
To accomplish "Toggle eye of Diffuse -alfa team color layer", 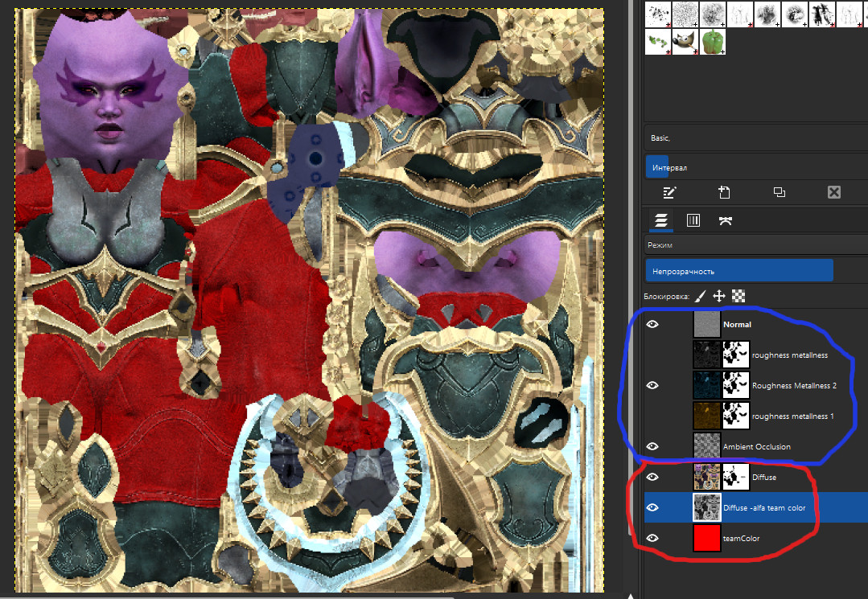I will tap(652, 507).
